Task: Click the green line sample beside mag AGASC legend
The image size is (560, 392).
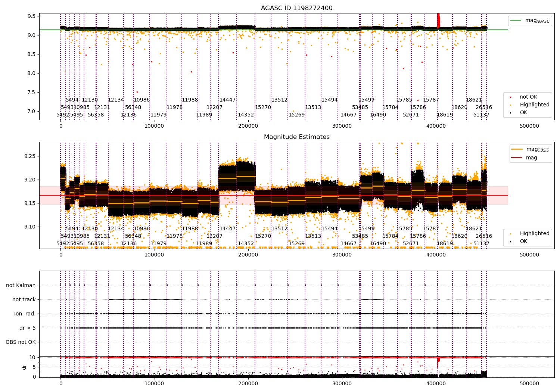Action: [516, 21]
